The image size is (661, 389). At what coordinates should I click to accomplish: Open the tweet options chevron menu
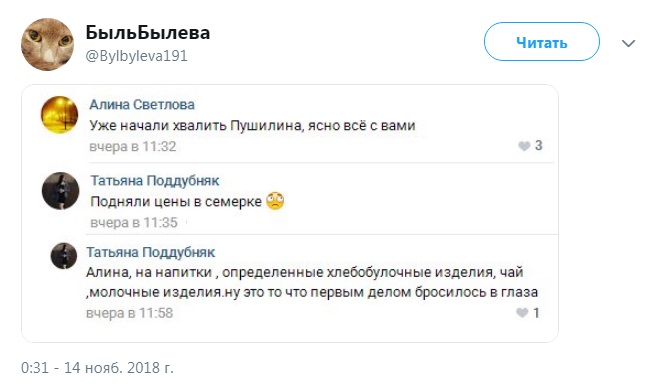point(628,43)
